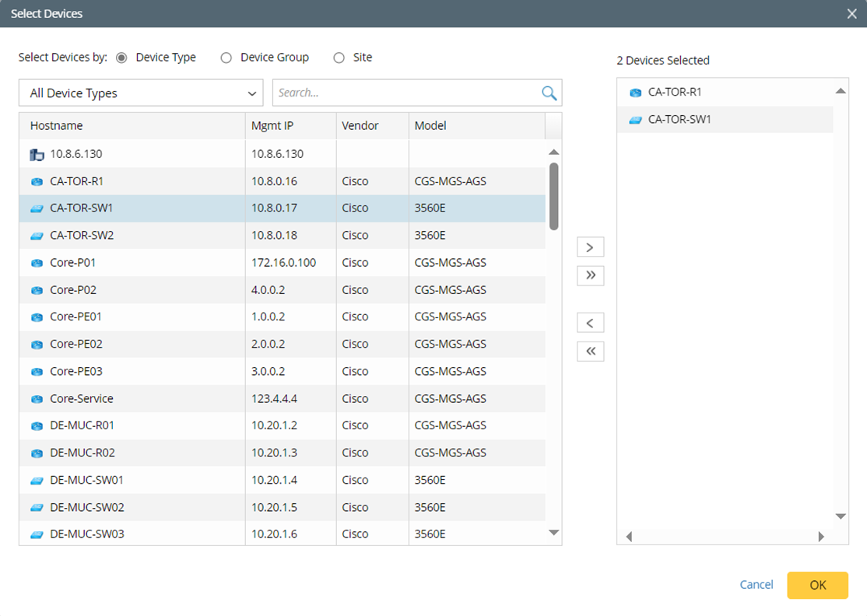This screenshot has height=616, width=867.
Task: Click the add selected device arrow button
Action: [590, 247]
